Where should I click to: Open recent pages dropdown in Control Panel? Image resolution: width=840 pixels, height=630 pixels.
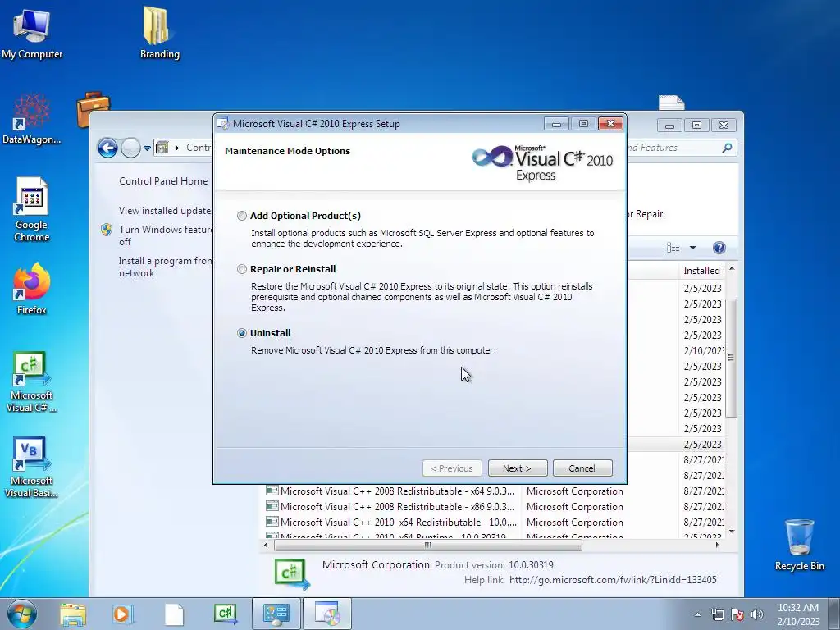click(147, 148)
